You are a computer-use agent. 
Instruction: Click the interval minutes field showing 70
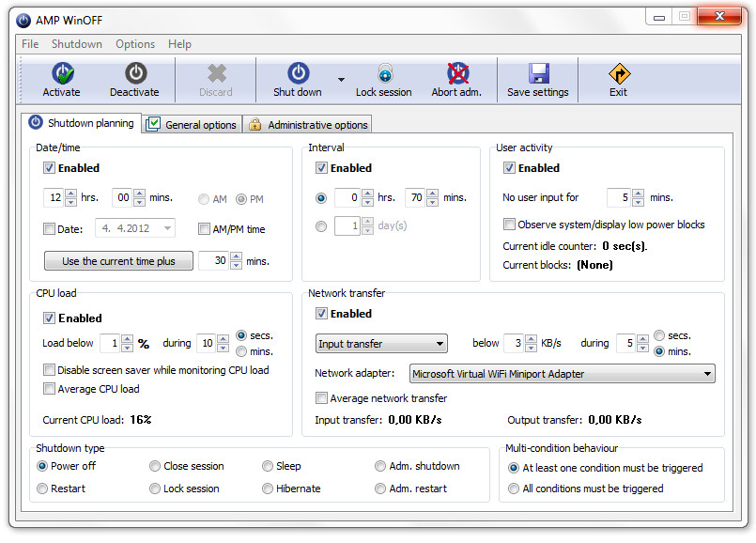(416, 197)
